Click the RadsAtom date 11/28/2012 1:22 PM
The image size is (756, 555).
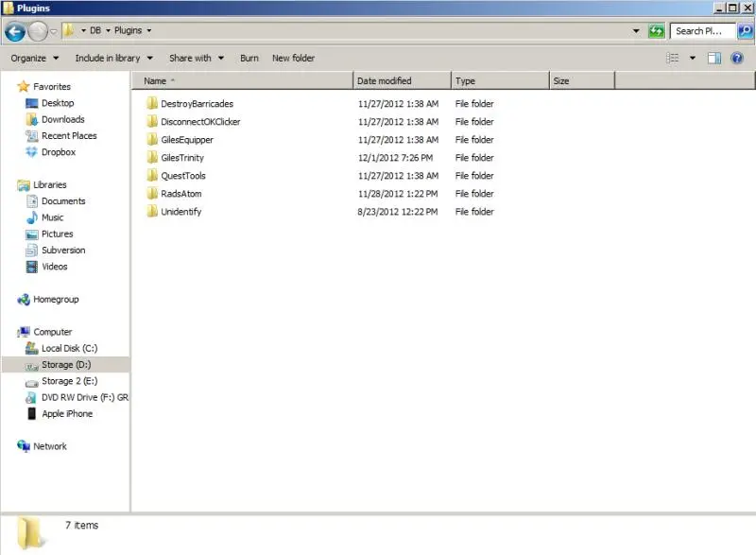(398, 194)
